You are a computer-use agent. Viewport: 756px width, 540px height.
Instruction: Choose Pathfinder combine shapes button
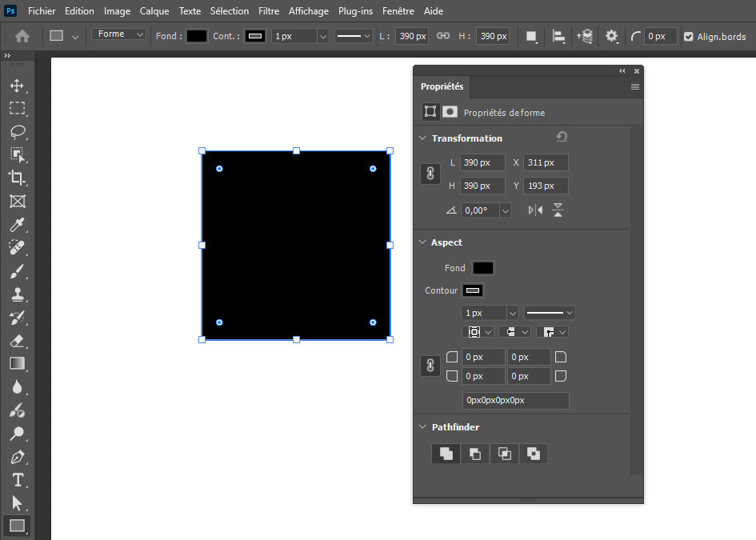tap(446, 454)
